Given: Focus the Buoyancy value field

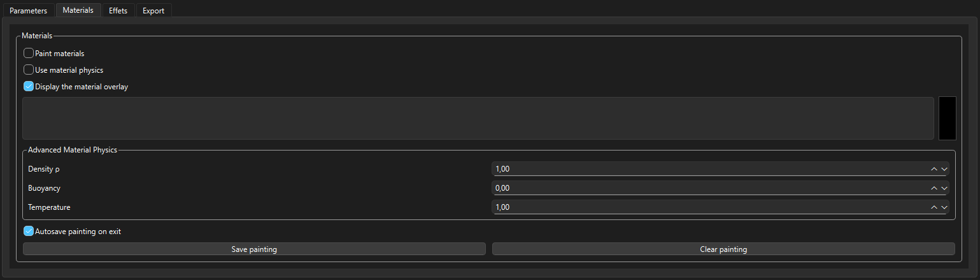Looking at the screenshot, I should tap(707, 188).
